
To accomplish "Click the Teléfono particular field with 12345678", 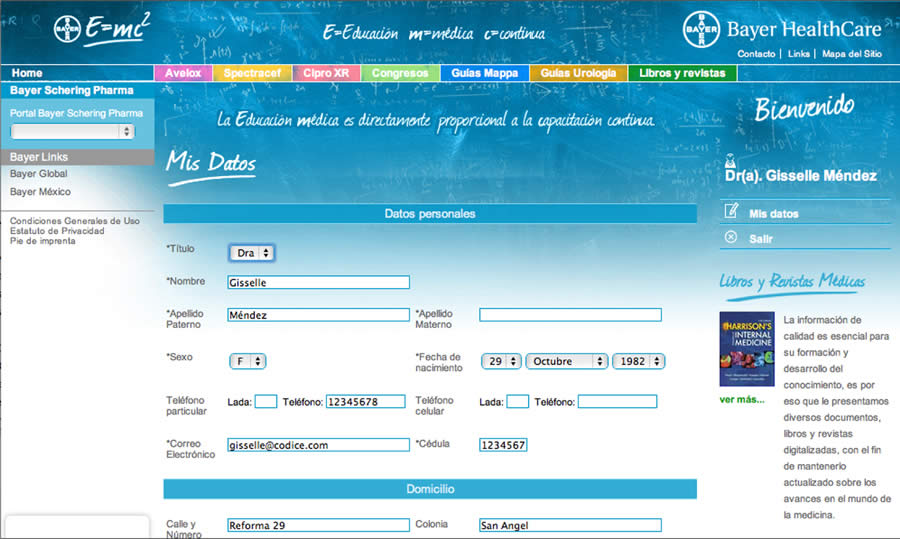I will pyautogui.click(x=366, y=401).
